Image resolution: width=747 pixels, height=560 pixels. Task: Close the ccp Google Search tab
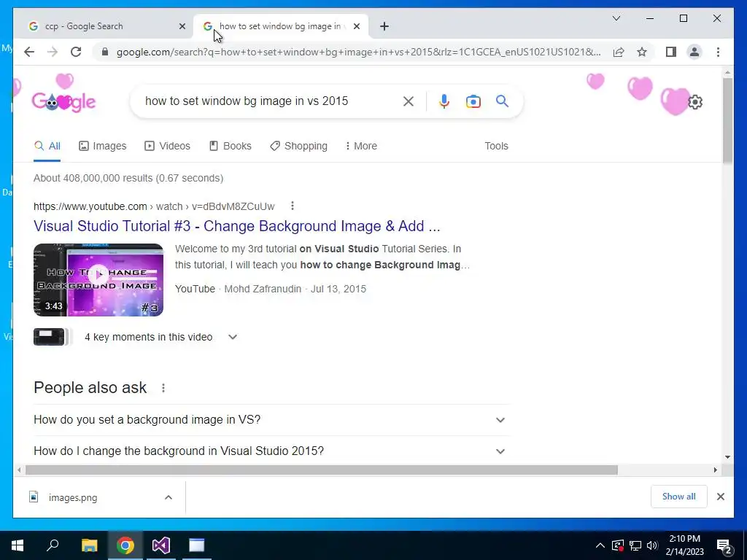182,26
